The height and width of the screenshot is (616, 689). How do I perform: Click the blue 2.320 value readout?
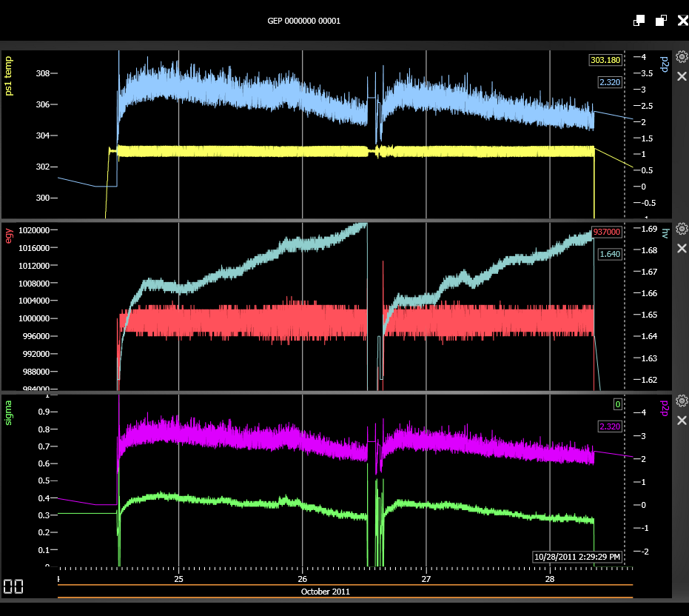[611, 82]
